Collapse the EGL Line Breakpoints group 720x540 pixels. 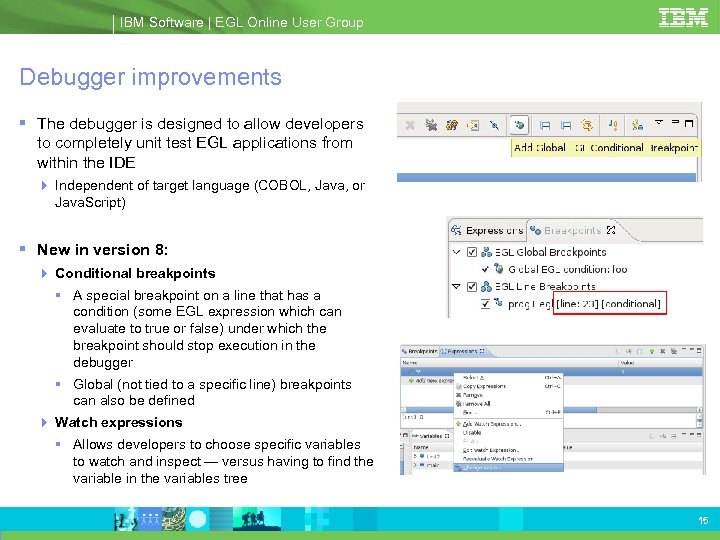(456, 287)
